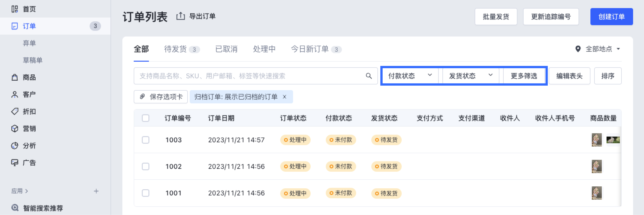
Task: Open the 全部地点 location dropdown
Action: point(599,49)
